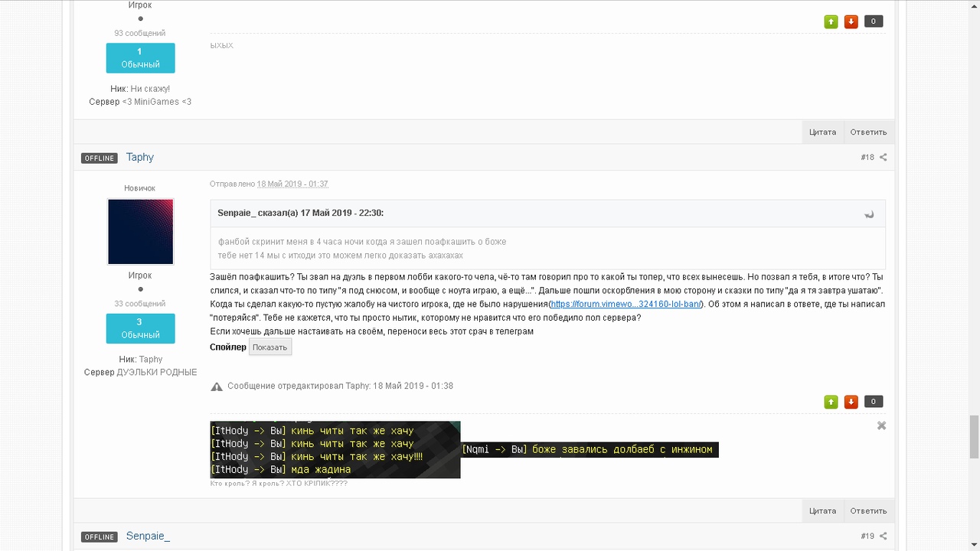Open Taphy's profile by username link
This screenshot has width=980, height=551.
(140, 157)
